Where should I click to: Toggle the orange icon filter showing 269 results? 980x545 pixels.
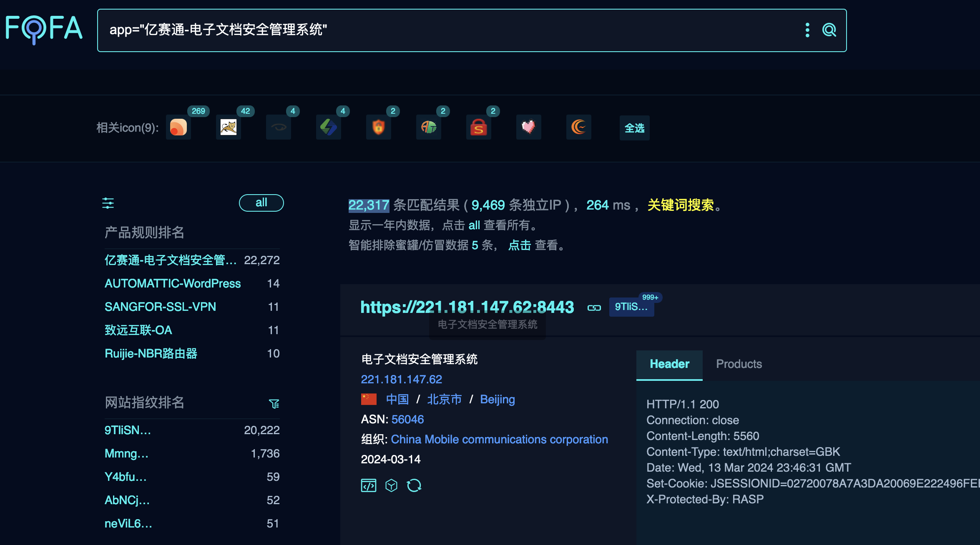coord(178,127)
